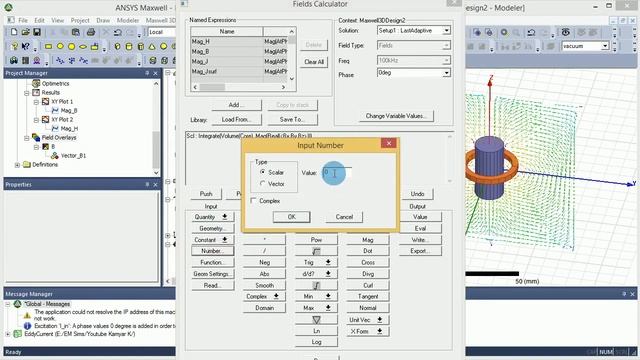Click the Value input field
The width and height of the screenshot is (640, 360).
click(x=337, y=173)
